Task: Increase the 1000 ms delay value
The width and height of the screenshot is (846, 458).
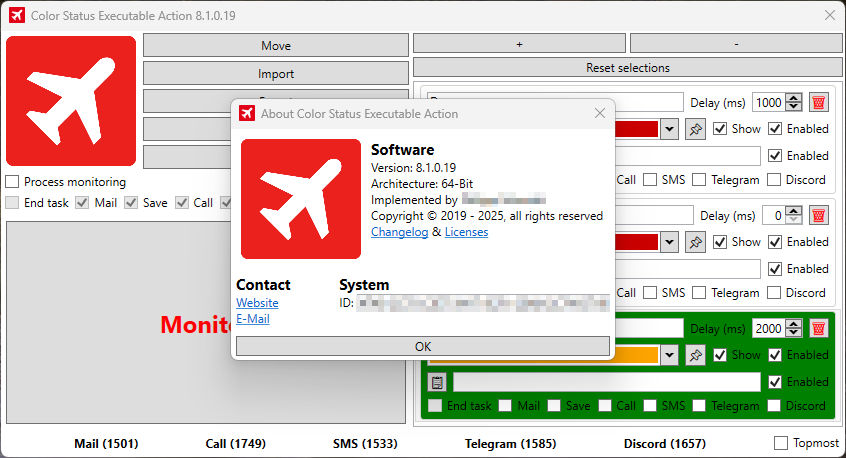Action: (794, 98)
